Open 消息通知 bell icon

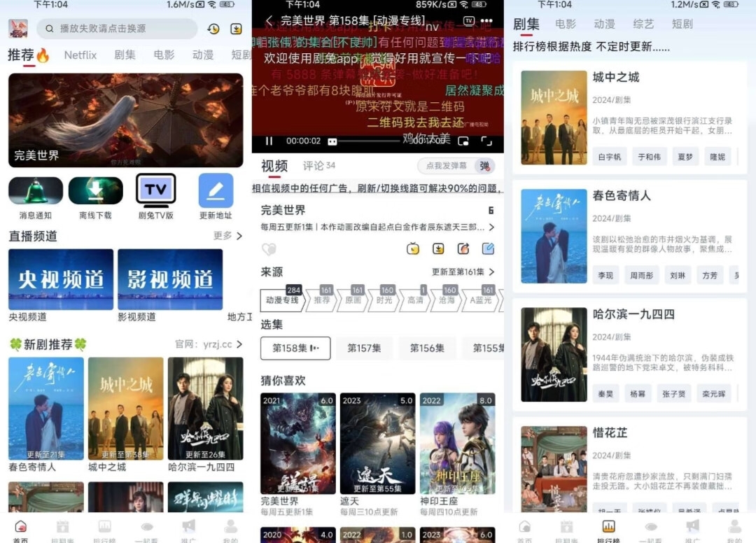click(x=36, y=190)
